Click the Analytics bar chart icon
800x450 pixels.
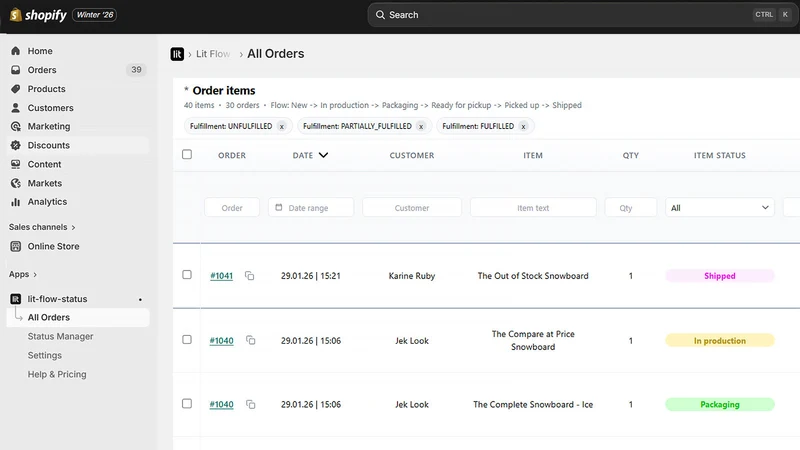pos(16,202)
